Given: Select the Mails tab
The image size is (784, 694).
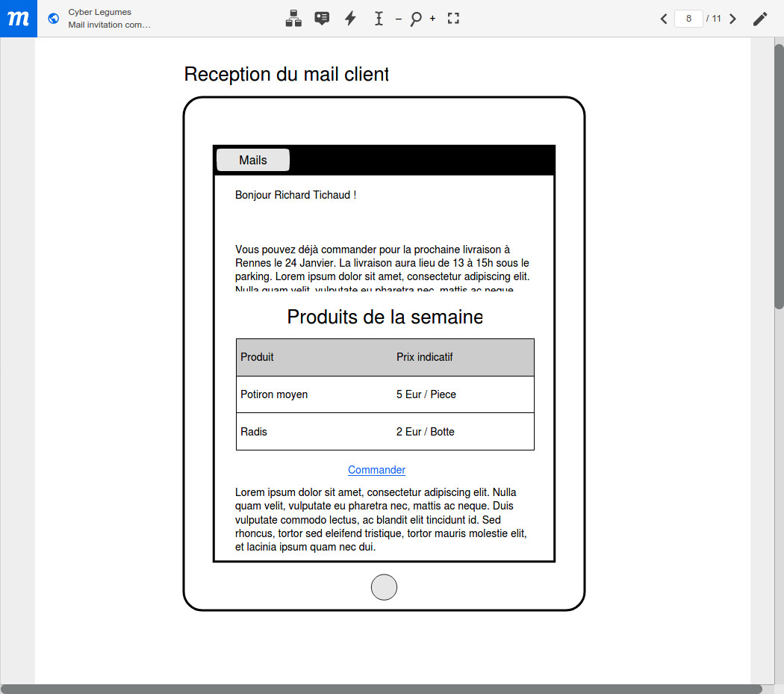Looking at the screenshot, I should 253,160.
